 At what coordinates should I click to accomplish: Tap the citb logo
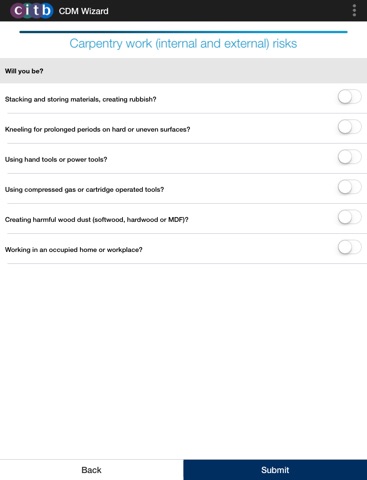32,11
